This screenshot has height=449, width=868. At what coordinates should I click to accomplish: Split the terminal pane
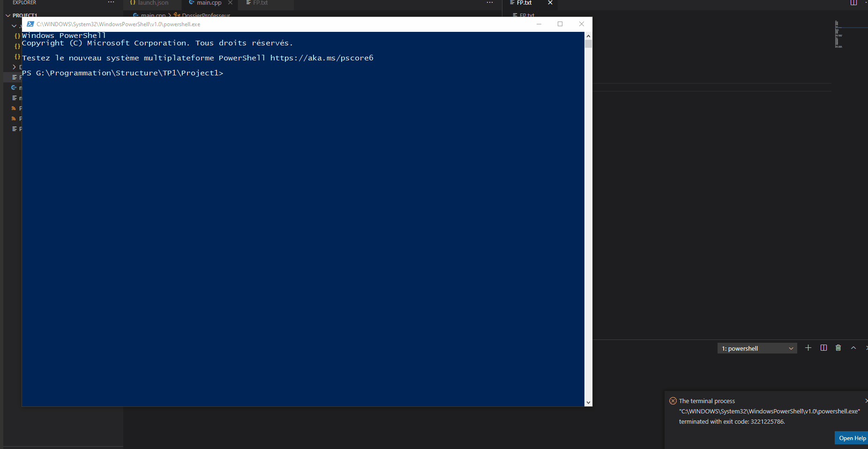click(x=824, y=348)
